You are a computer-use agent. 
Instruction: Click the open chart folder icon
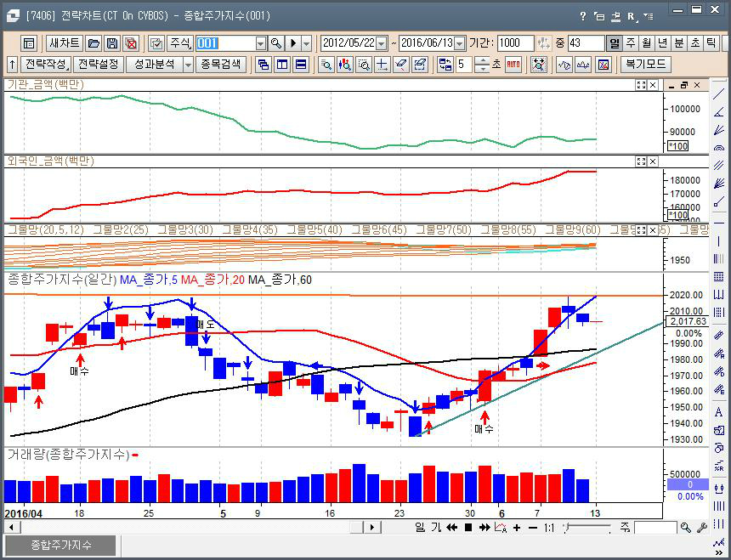coord(93,43)
